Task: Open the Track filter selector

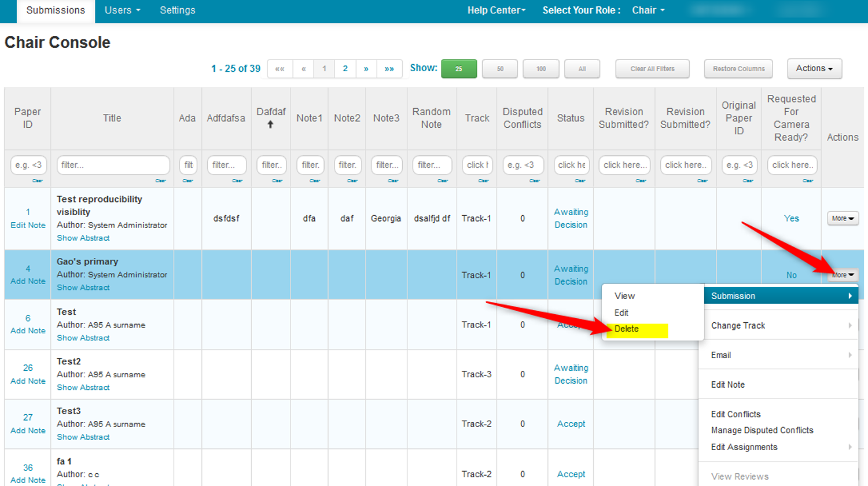Action: click(x=477, y=165)
